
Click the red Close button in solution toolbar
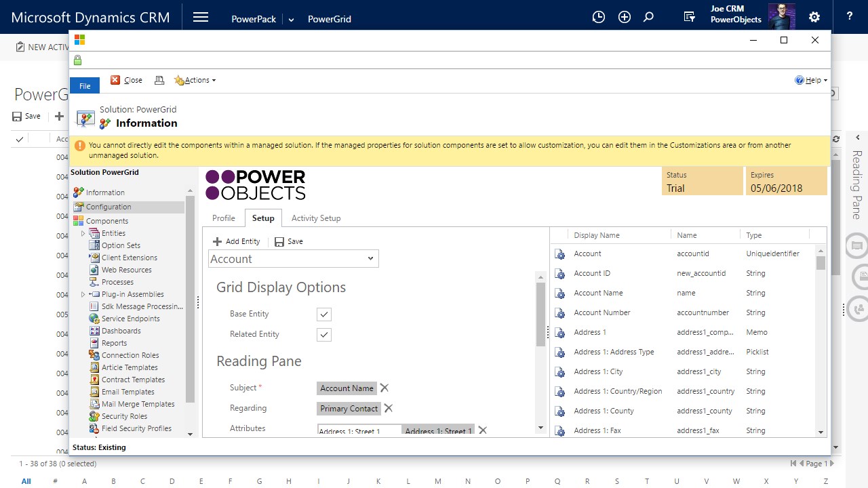coord(127,80)
